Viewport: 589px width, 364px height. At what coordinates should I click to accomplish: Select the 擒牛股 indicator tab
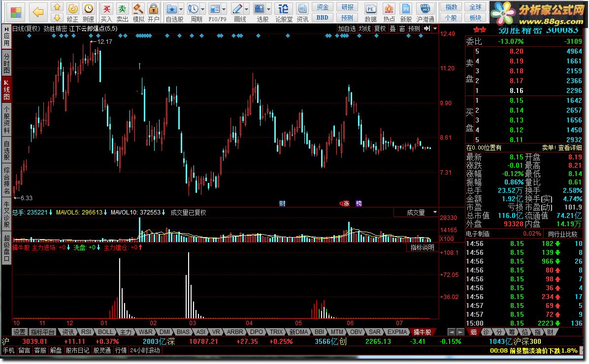point(422,332)
